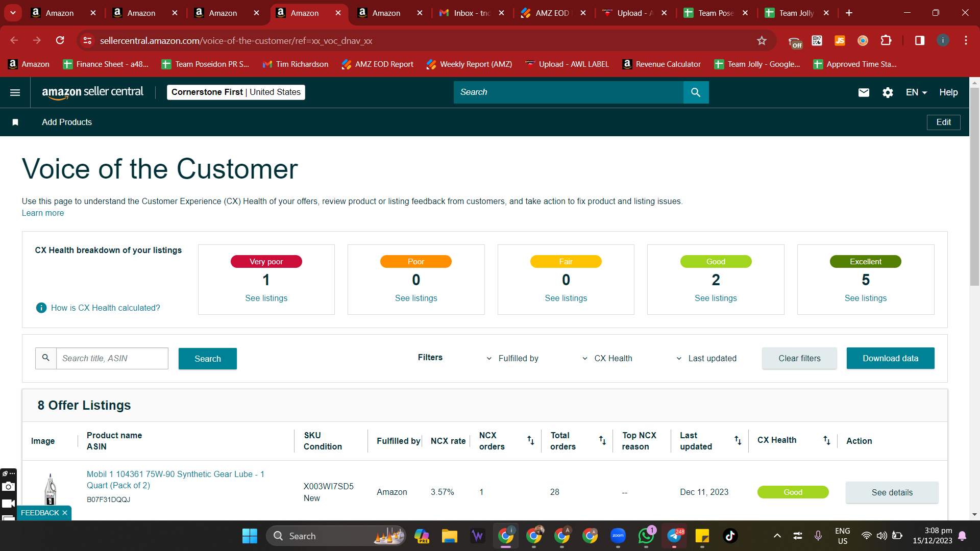
Task: Open the Help link in header
Action: (948, 92)
